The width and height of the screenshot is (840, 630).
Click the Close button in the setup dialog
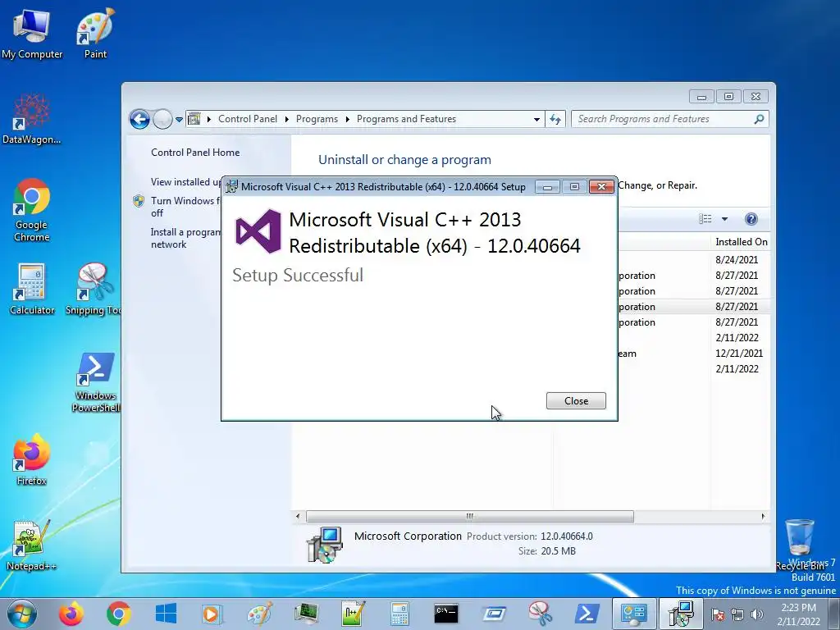pyautogui.click(x=576, y=400)
